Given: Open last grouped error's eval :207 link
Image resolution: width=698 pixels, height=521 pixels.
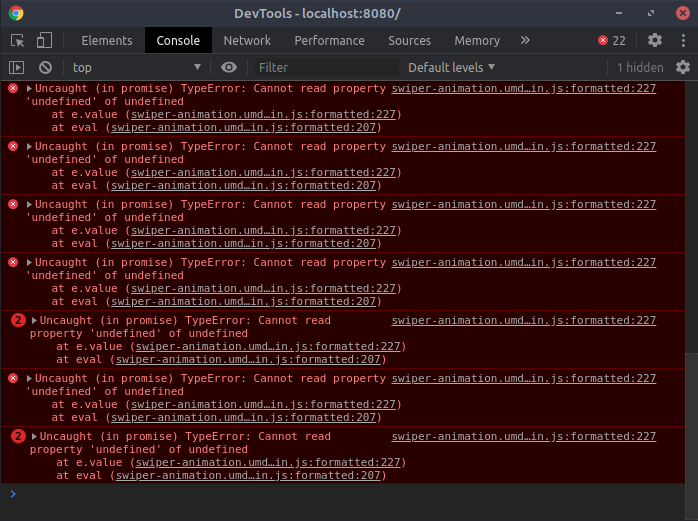Looking at the screenshot, I should pyautogui.click(x=248, y=476).
